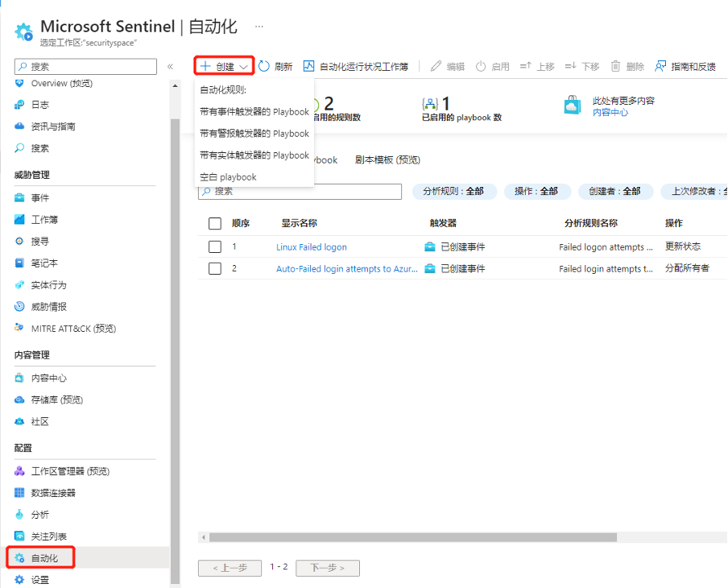Image resolution: width=728 pixels, height=588 pixels.
Task: Check the Linux Failed logon row checkbox
Action: pos(215,246)
